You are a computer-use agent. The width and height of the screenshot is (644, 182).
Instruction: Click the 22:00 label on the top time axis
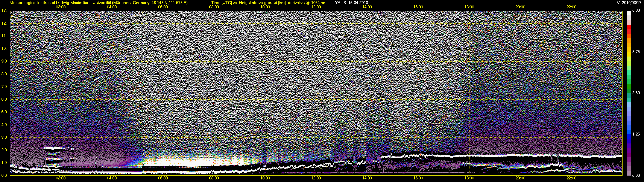click(571, 7)
